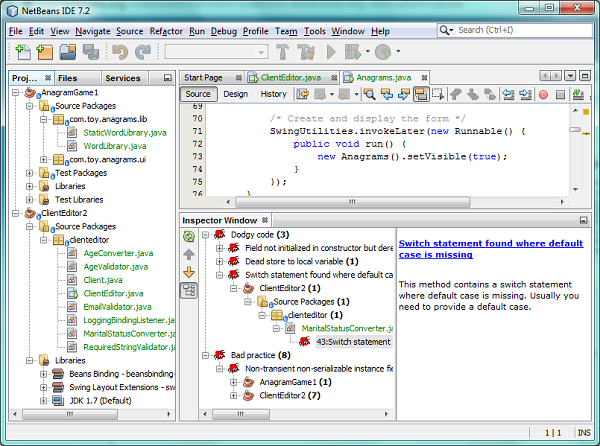Screen dimensions: 600x446
Task: Click the Next Bookmark icon
Action: 473,94
